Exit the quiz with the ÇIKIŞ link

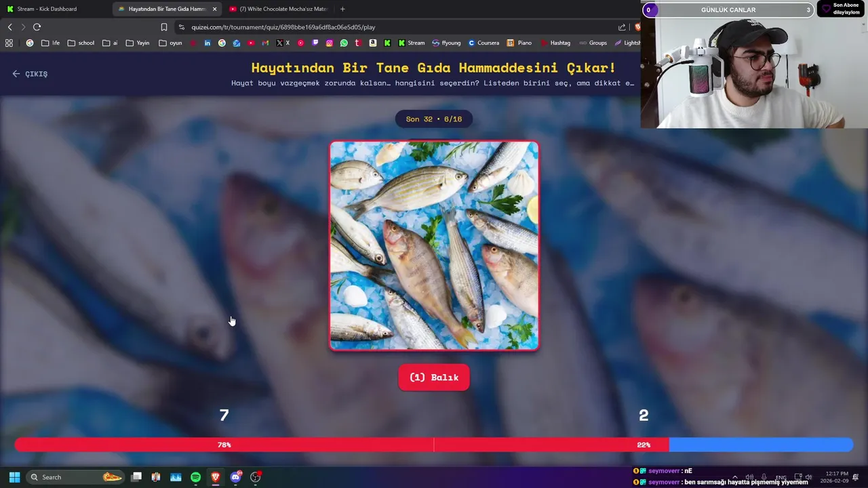30,74
